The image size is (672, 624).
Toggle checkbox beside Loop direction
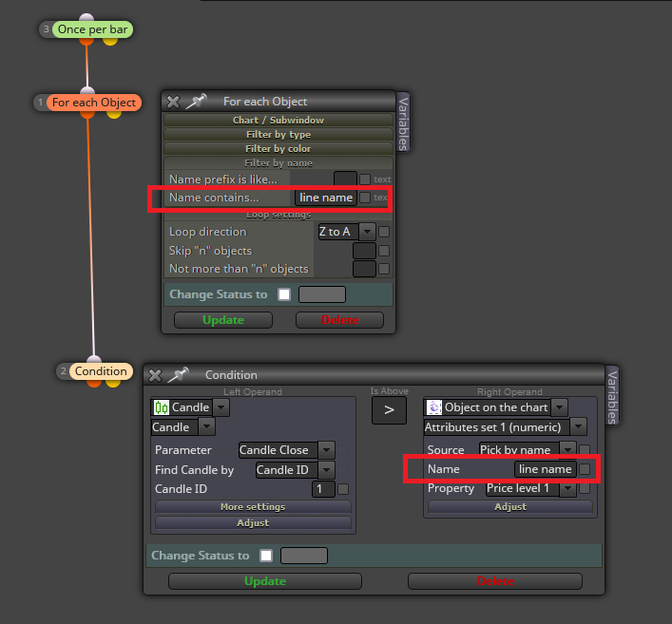coord(384,232)
